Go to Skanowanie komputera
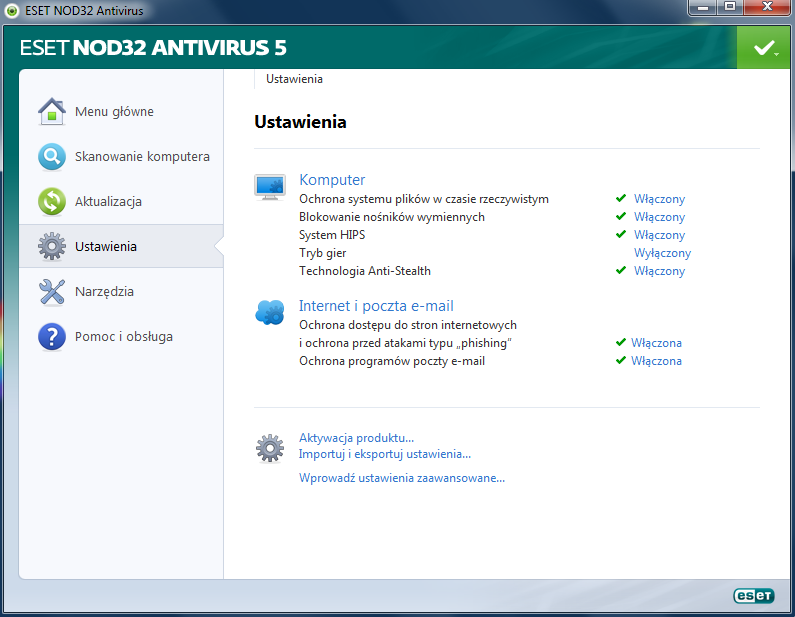795x617 pixels. coord(142,157)
